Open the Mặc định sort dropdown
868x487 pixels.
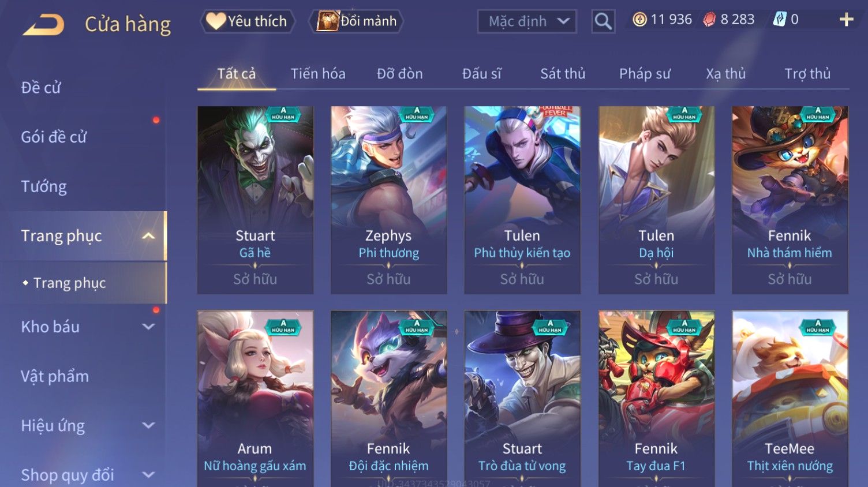527,21
